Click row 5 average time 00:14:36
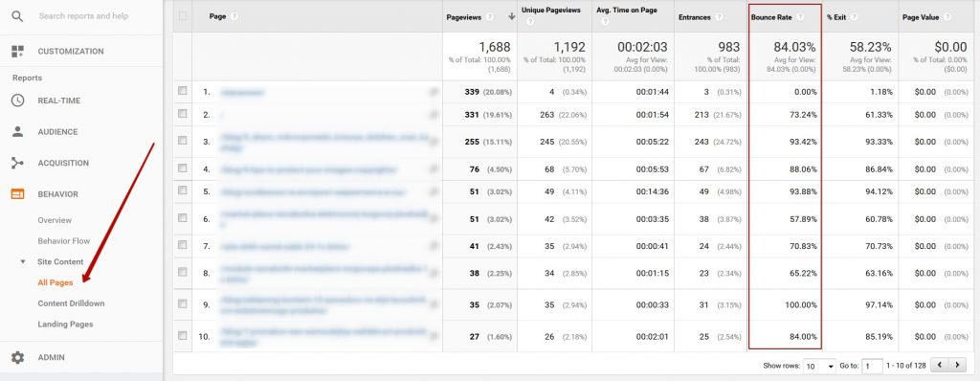Image resolution: width=980 pixels, height=381 pixels. click(653, 192)
